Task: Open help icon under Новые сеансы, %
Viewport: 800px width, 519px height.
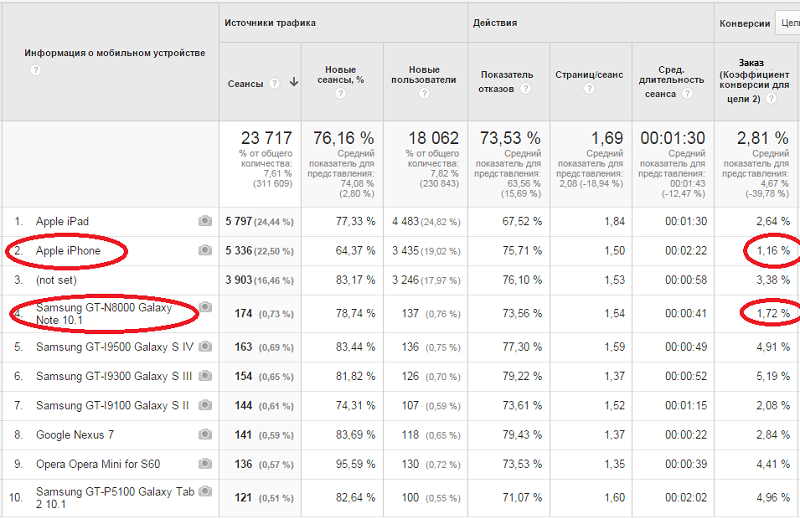Action: [x=340, y=93]
